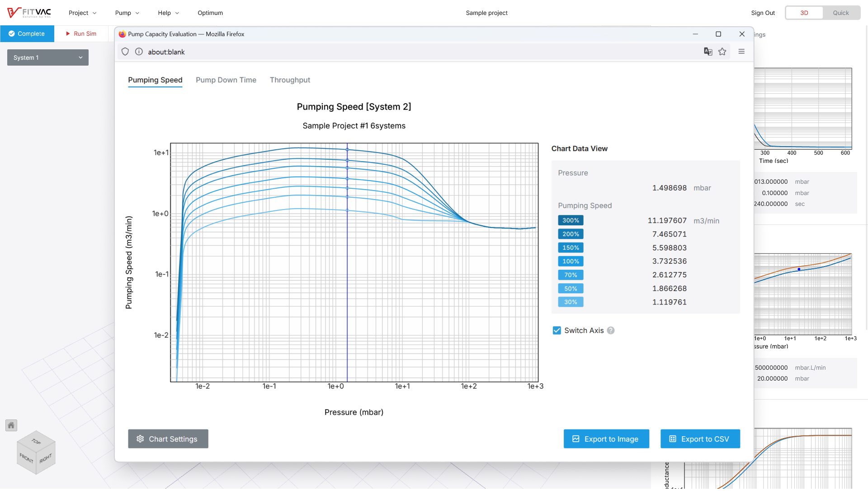Click the Switch Axis help question icon
This screenshot has width=868, height=491.
coord(611,331)
